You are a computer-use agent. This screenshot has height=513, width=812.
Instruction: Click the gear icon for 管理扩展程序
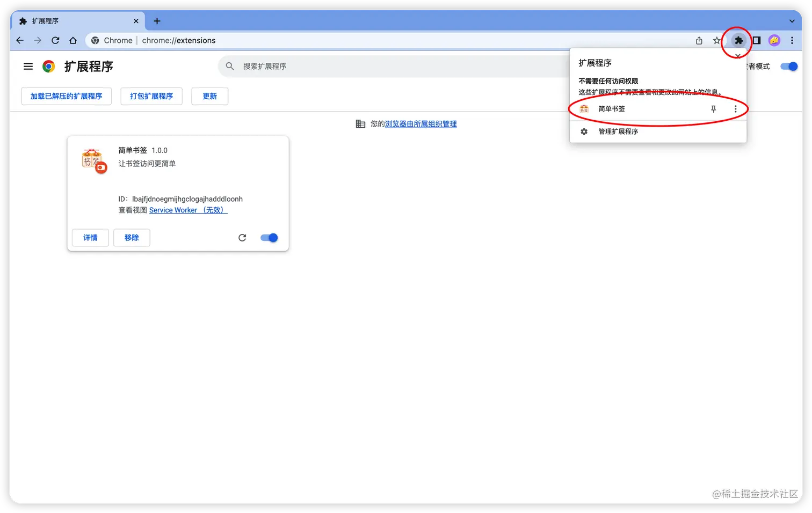point(584,131)
